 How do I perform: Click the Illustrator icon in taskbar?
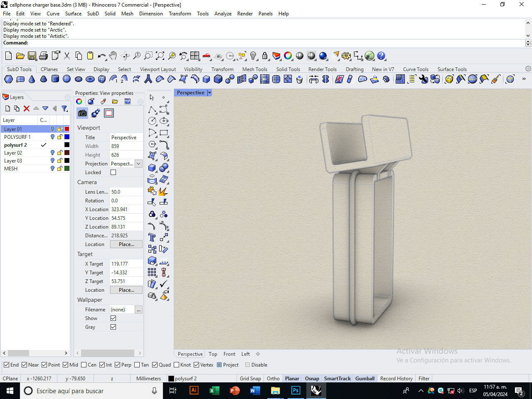point(194,391)
